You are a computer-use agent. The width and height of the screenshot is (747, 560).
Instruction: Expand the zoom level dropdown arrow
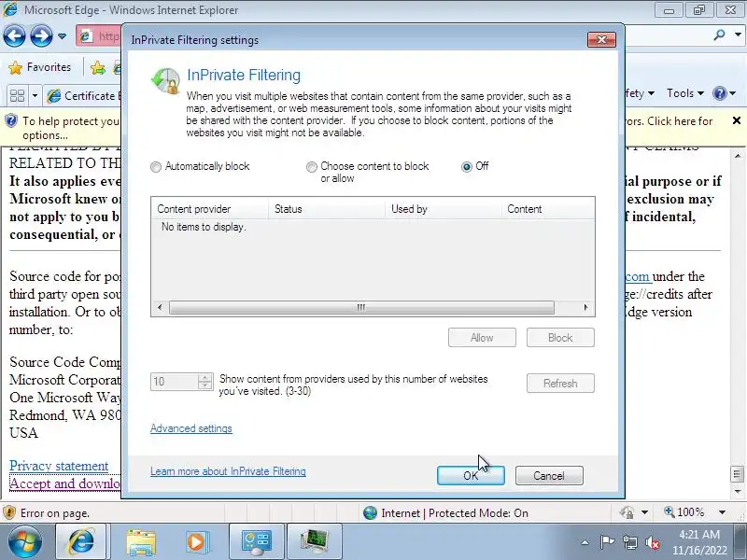coord(722,512)
